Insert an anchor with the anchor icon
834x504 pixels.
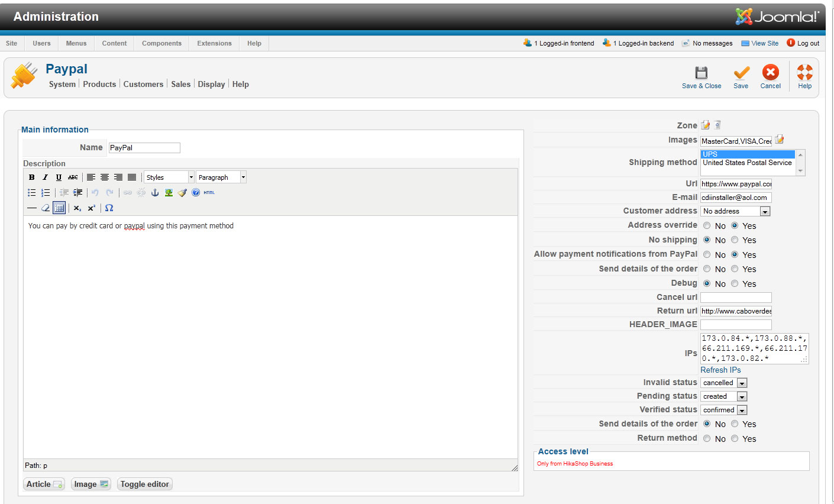coord(155,193)
